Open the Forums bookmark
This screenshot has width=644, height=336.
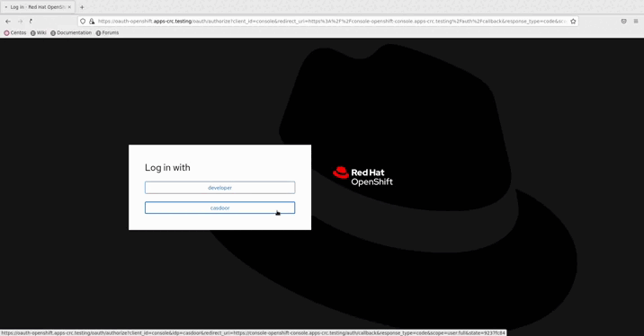point(107,33)
